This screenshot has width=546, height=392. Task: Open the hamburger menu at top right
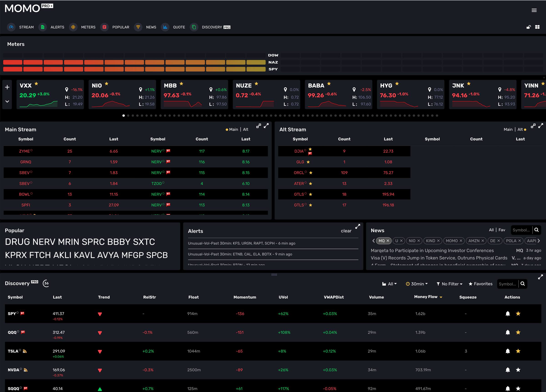coord(534,10)
